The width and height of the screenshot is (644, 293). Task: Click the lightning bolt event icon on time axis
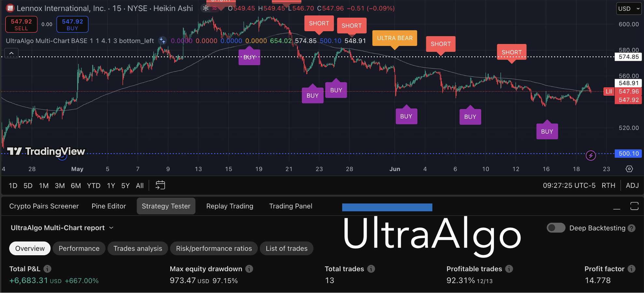pos(591,156)
